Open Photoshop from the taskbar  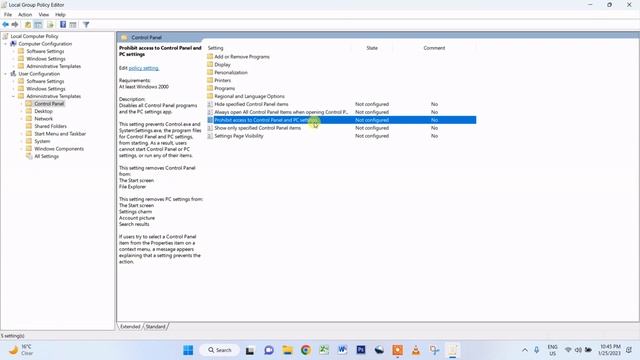[x=361, y=350]
